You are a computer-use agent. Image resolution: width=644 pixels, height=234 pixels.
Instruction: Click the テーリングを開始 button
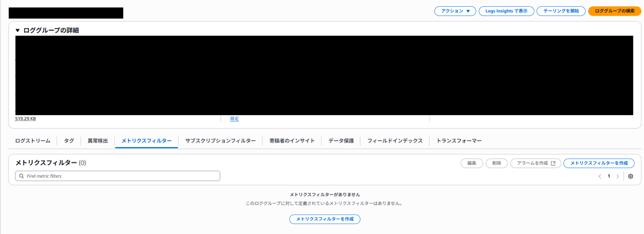tap(561, 11)
